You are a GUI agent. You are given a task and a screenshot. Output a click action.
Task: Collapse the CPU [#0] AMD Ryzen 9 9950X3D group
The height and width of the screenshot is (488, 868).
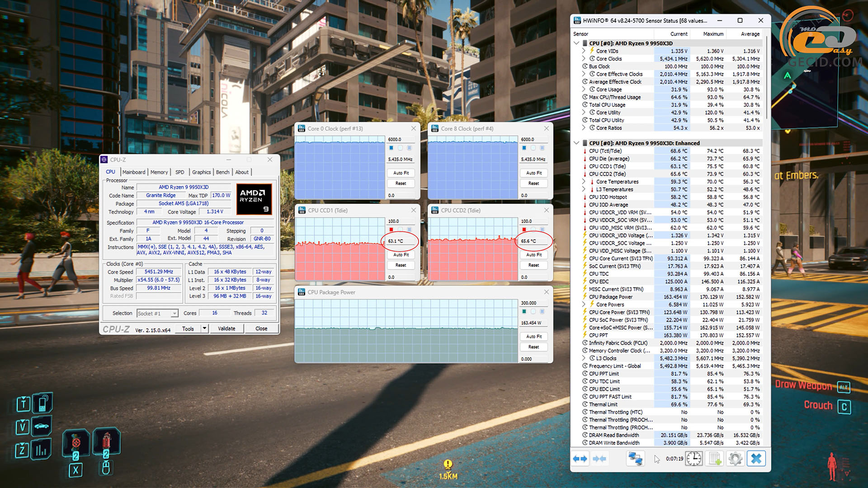click(576, 43)
